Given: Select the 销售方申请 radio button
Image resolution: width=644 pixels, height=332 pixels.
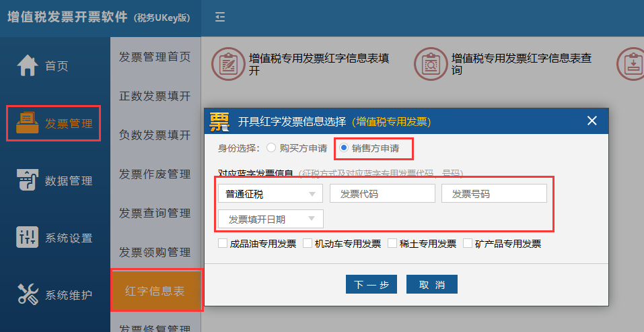Looking at the screenshot, I should (344, 147).
